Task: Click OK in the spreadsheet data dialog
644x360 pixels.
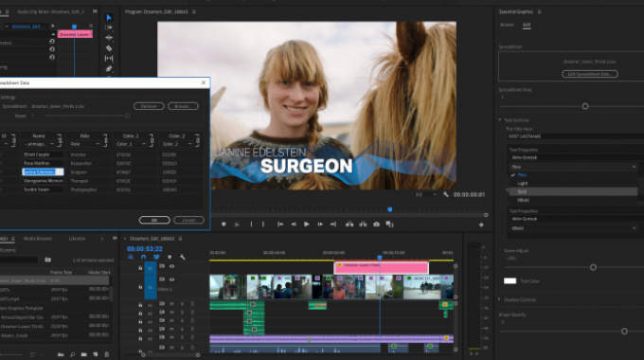Action: pos(154,221)
